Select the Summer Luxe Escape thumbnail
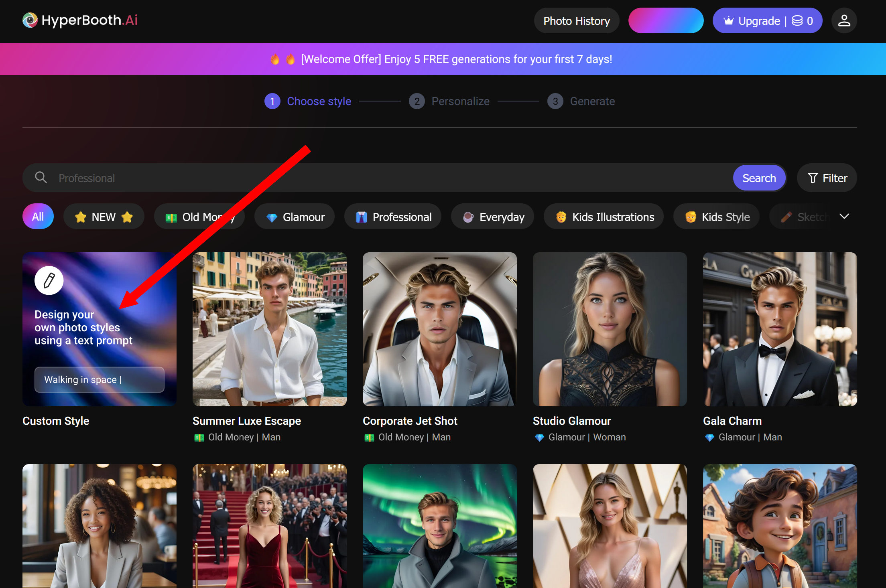The height and width of the screenshot is (588, 886). click(x=270, y=329)
